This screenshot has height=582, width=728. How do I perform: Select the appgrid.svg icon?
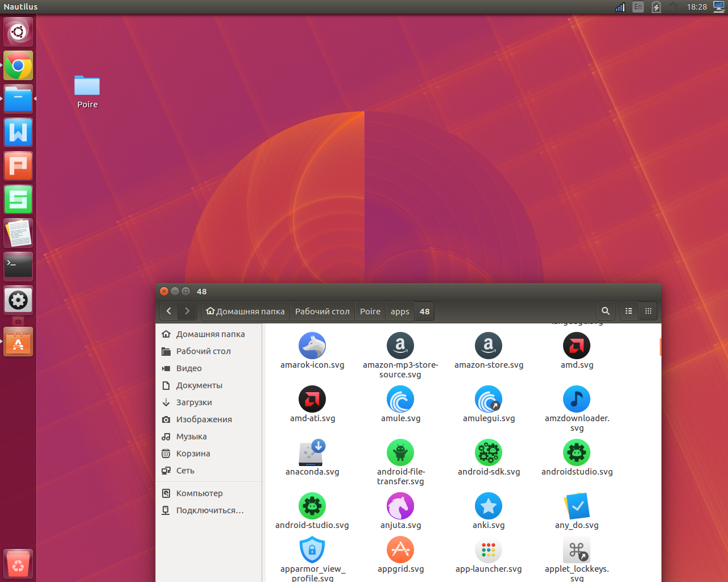tap(400, 550)
